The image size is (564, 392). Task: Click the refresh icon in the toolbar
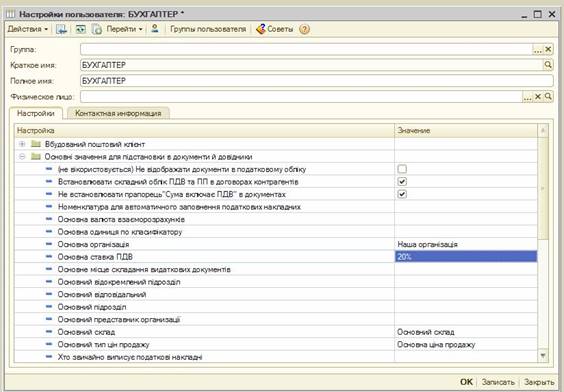pyautogui.click(x=81, y=29)
